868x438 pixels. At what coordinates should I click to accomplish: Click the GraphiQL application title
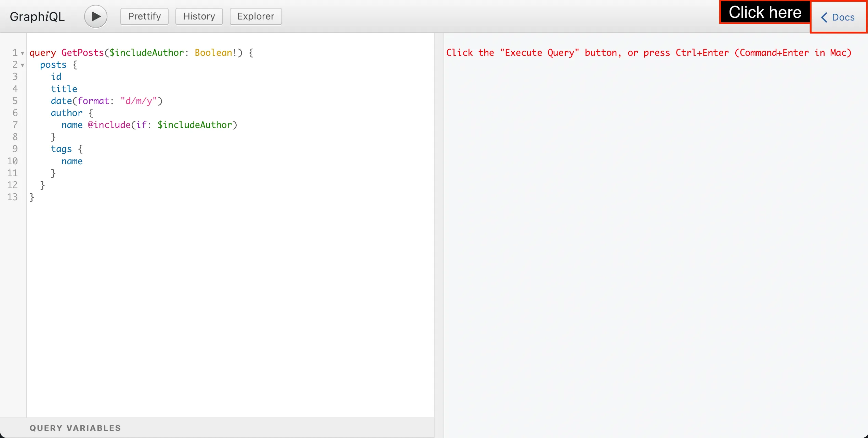37,16
